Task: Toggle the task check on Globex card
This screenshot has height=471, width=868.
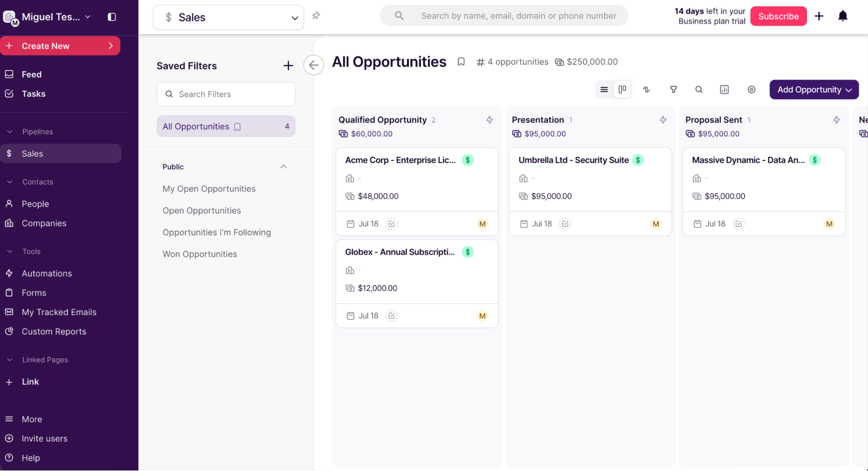Action: coord(392,316)
